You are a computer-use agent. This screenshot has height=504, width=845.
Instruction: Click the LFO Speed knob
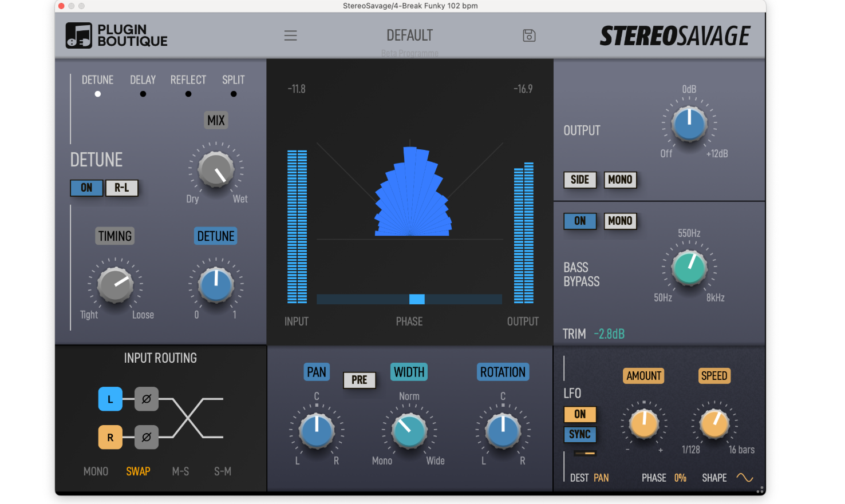pyautogui.click(x=714, y=424)
